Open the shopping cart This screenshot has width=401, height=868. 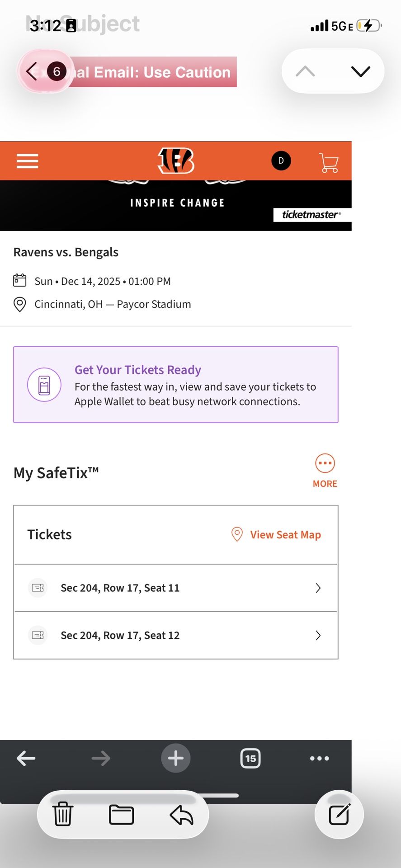tap(329, 163)
